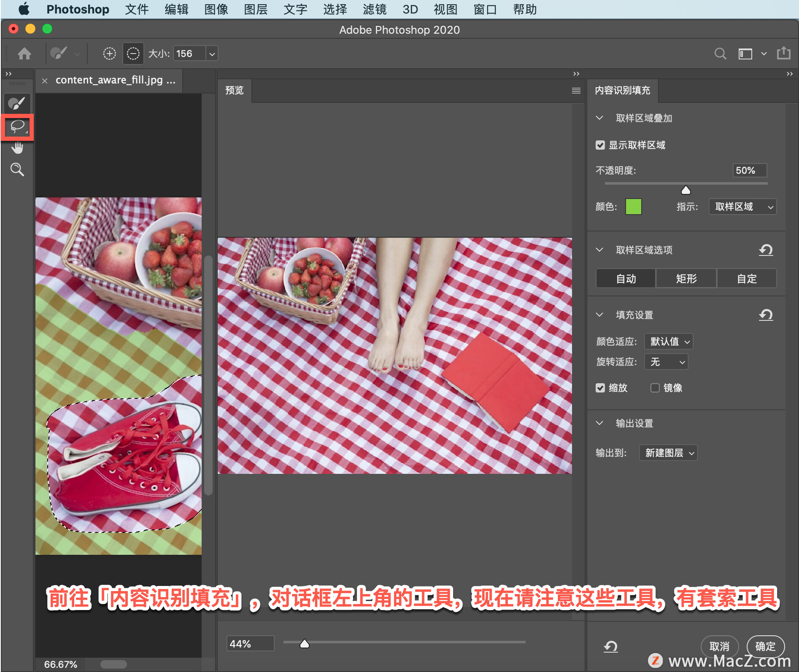The image size is (799, 672).
Task: Click the 确定 confirm button
Action: [765, 646]
